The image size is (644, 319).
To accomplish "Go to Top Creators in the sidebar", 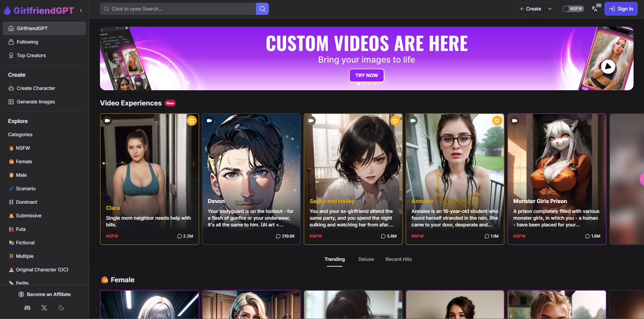I will (44, 55).
